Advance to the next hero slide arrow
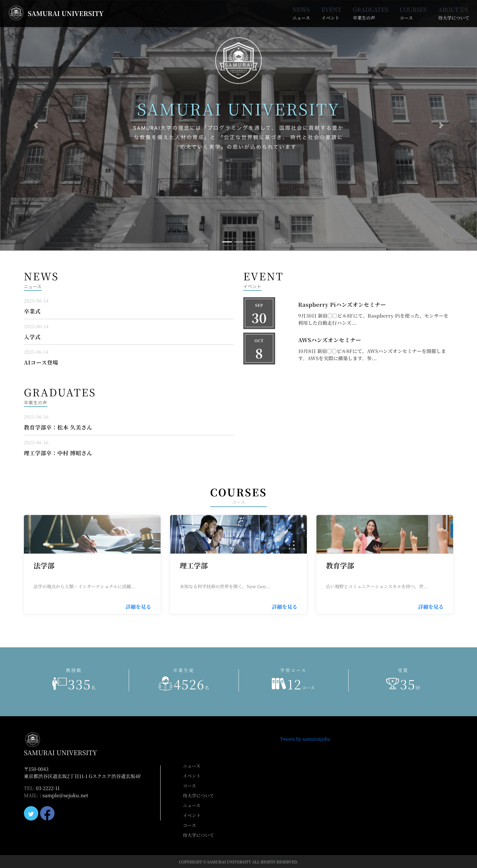The height and width of the screenshot is (868, 477). 441,125
